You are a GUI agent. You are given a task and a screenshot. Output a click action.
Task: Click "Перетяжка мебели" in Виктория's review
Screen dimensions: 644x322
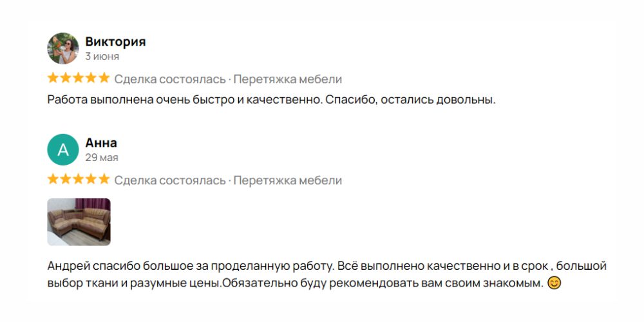287,79
